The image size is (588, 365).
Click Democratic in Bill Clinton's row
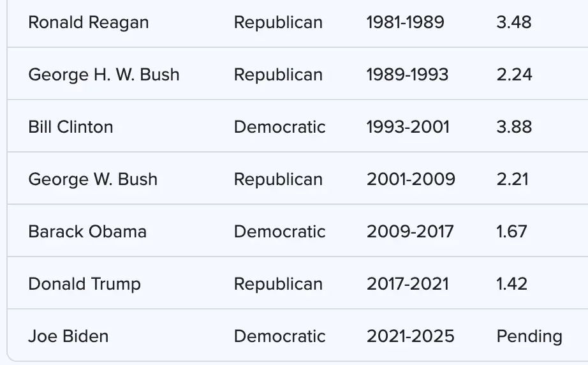(279, 127)
